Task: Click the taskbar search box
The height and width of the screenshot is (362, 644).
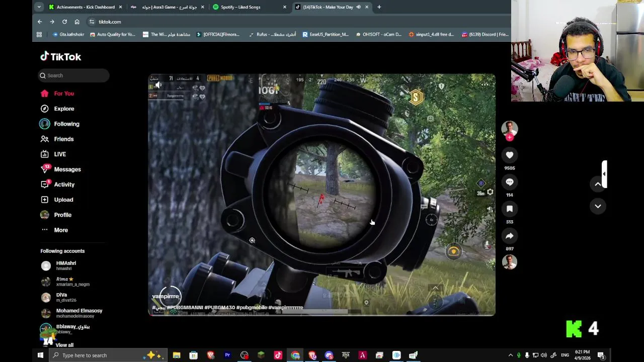Action: tap(108, 355)
